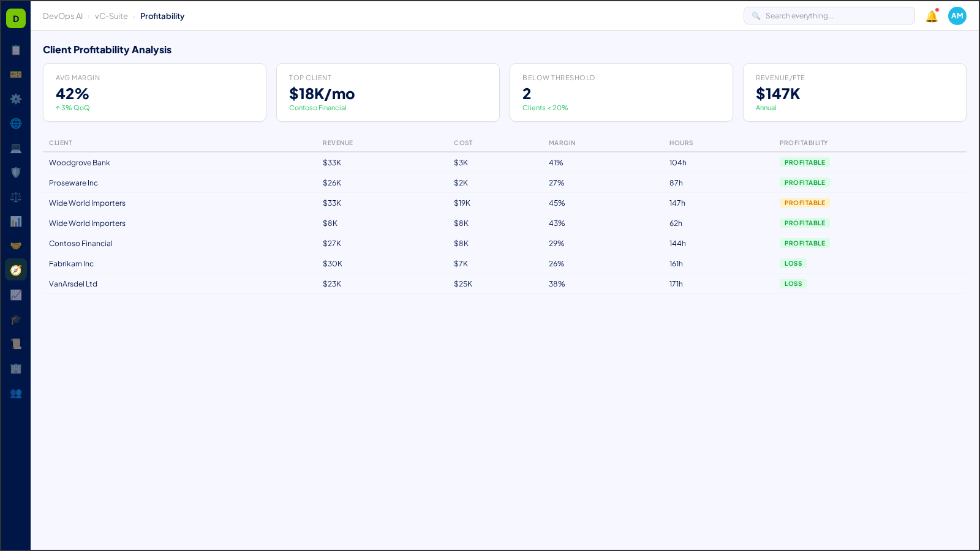Open the people directory at sidebar bottom
980x551 pixels.
click(x=16, y=394)
